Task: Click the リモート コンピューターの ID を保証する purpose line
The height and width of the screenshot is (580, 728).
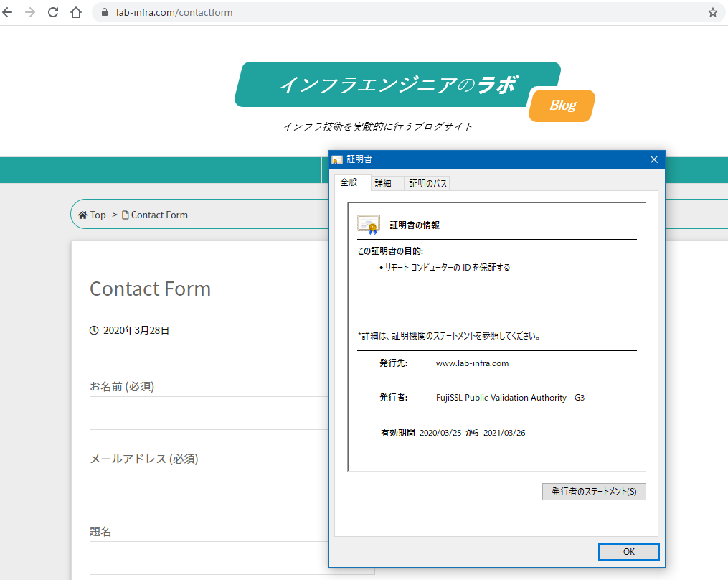Action: (x=448, y=268)
